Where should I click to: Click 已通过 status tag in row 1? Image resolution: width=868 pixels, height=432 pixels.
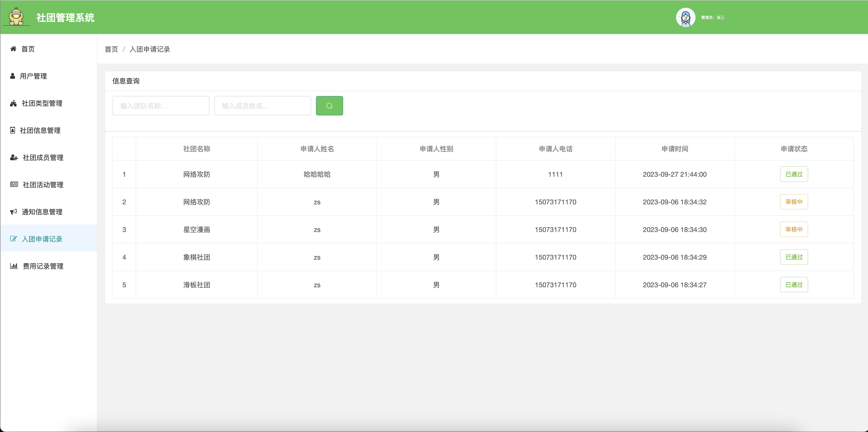[794, 174]
